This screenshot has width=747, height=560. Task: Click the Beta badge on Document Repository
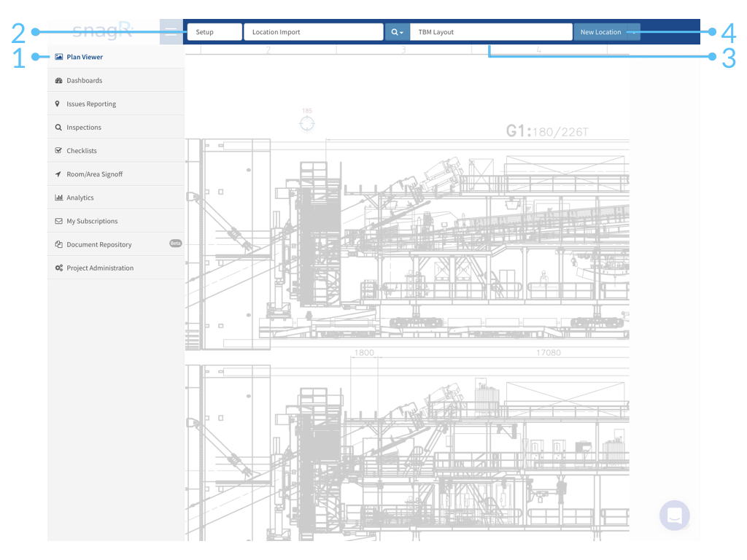pos(175,244)
